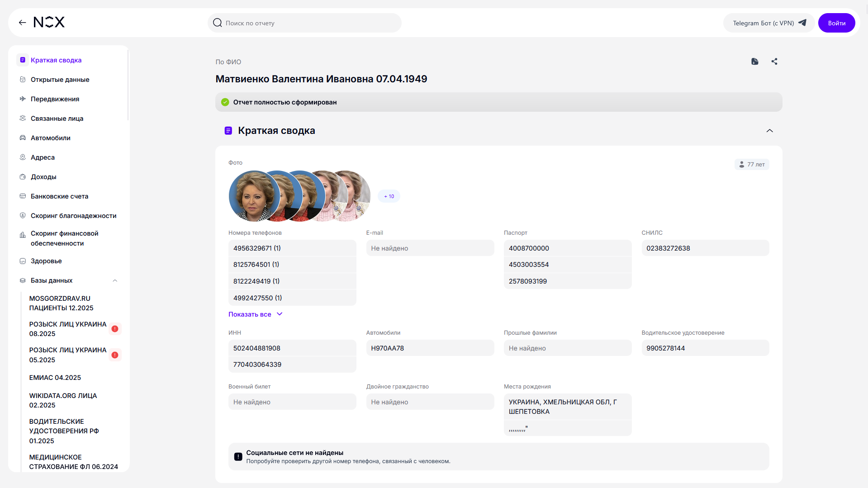Open МЕДИЦИНСКОЕ СТРАХОВАНИЕ ФЛ 06.2024 entry

tap(74, 462)
